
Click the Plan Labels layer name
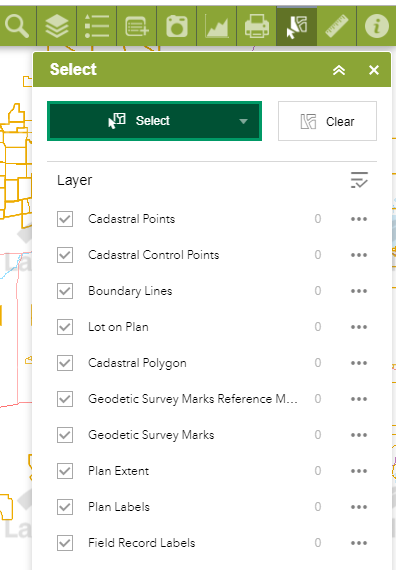pyautogui.click(x=119, y=507)
